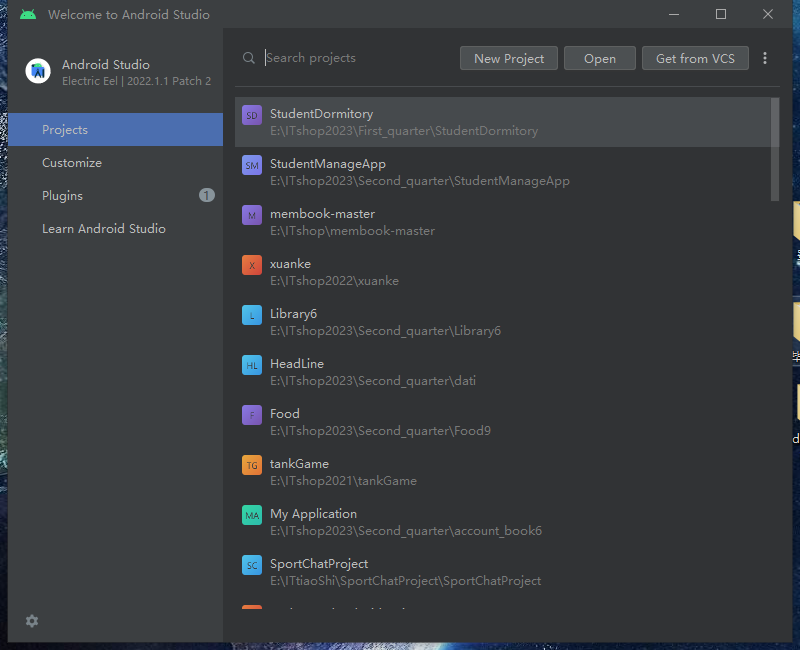Open the three-dot more actions menu
This screenshot has width=800, height=650.
(764, 58)
